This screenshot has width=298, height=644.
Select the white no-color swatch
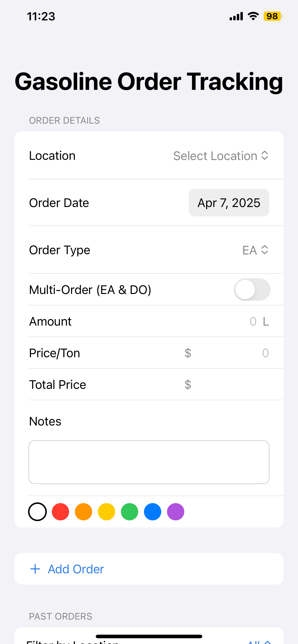pos(37,512)
